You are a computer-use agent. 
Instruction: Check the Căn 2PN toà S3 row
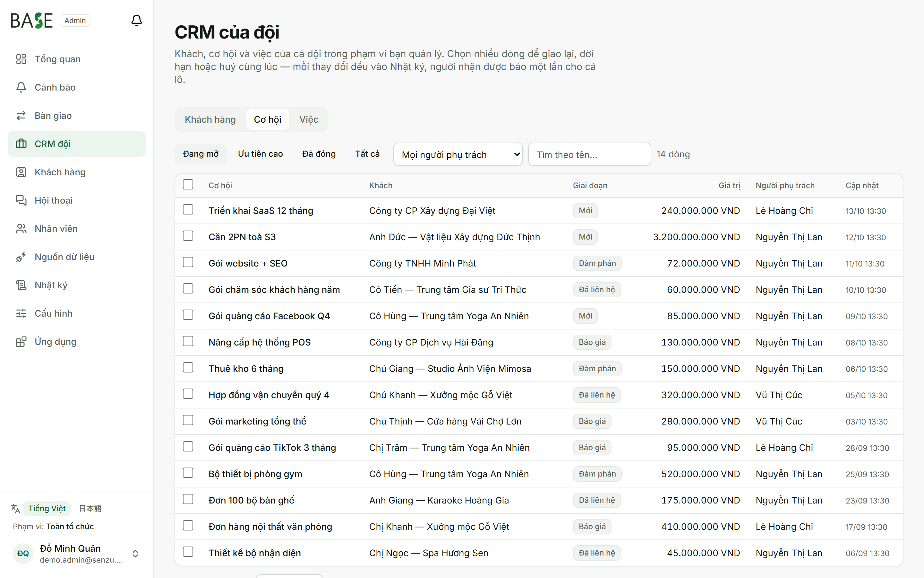pos(188,236)
